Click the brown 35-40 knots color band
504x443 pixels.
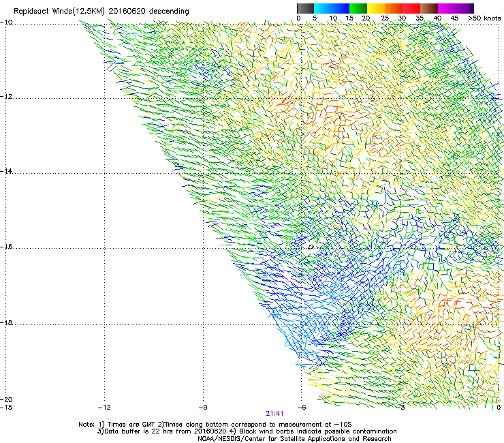click(x=429, y=8)
